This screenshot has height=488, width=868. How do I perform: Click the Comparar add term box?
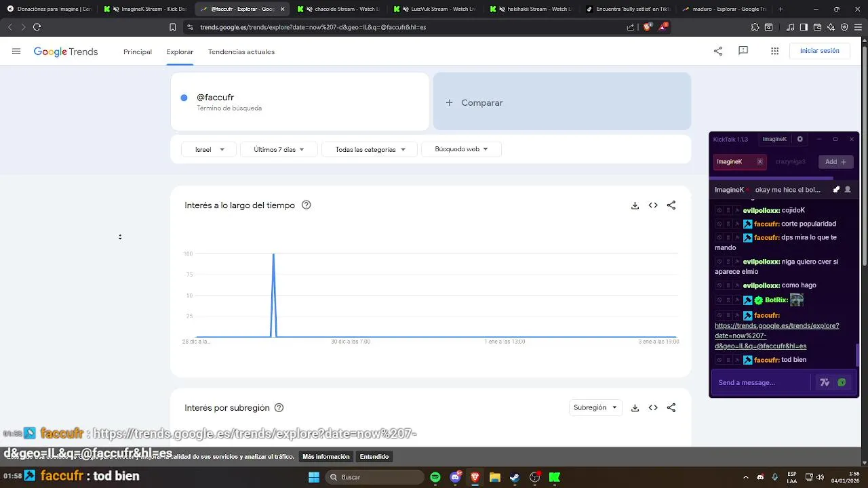562,102
